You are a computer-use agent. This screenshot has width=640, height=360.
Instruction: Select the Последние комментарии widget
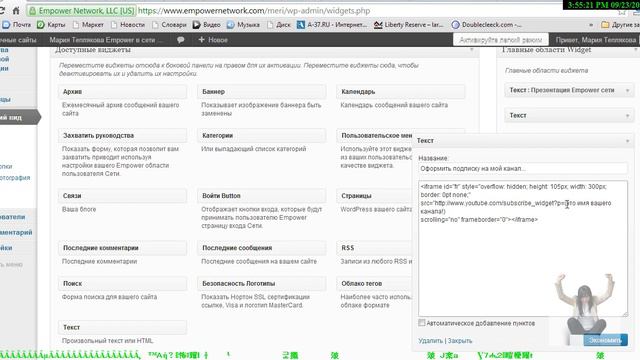pyautogui.click(x=122, y=248)
